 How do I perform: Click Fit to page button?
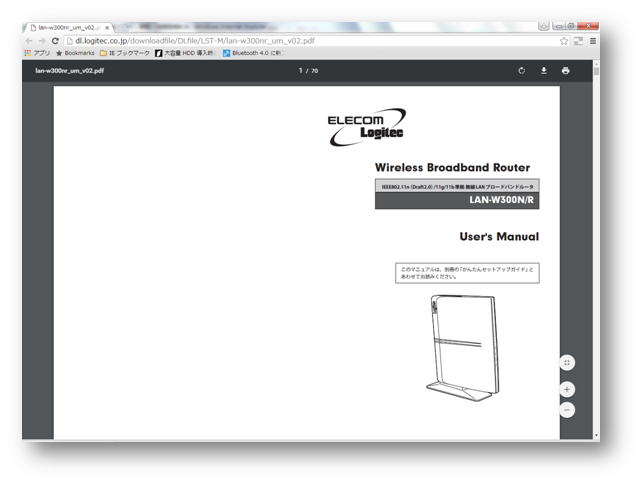(567, 362)
